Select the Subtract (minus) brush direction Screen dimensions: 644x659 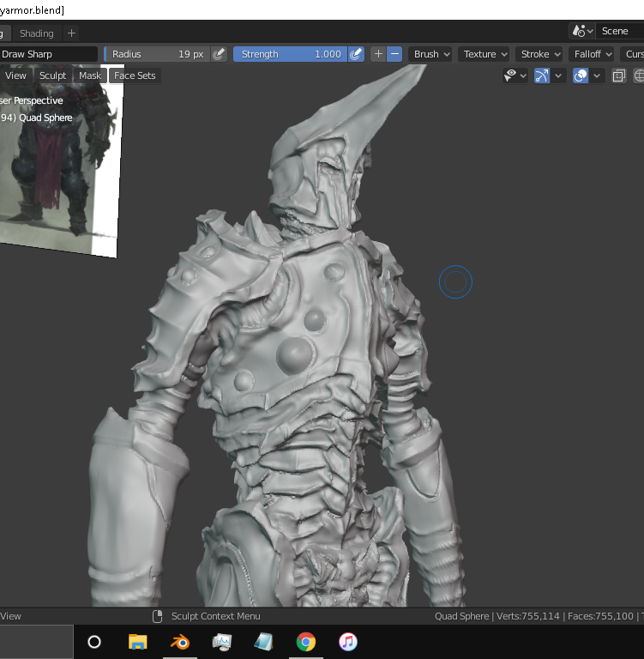[394, 54]
